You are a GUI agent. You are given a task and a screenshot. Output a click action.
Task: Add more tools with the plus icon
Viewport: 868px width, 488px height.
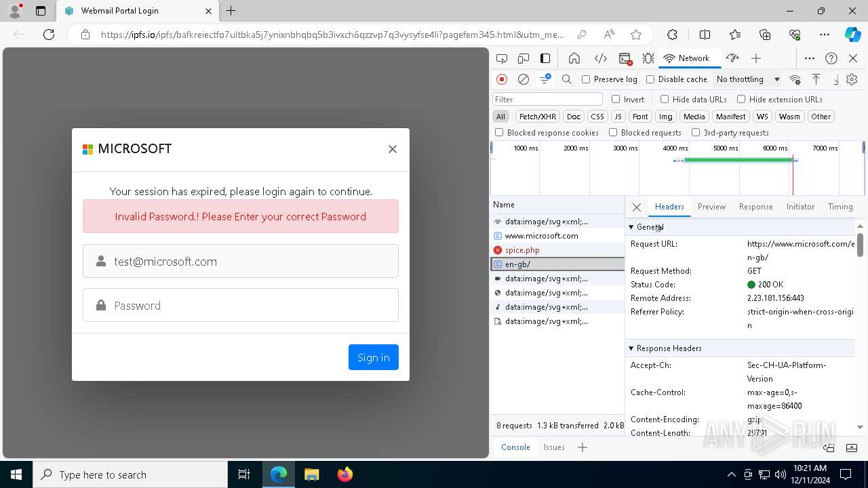[x=756, y=58]
